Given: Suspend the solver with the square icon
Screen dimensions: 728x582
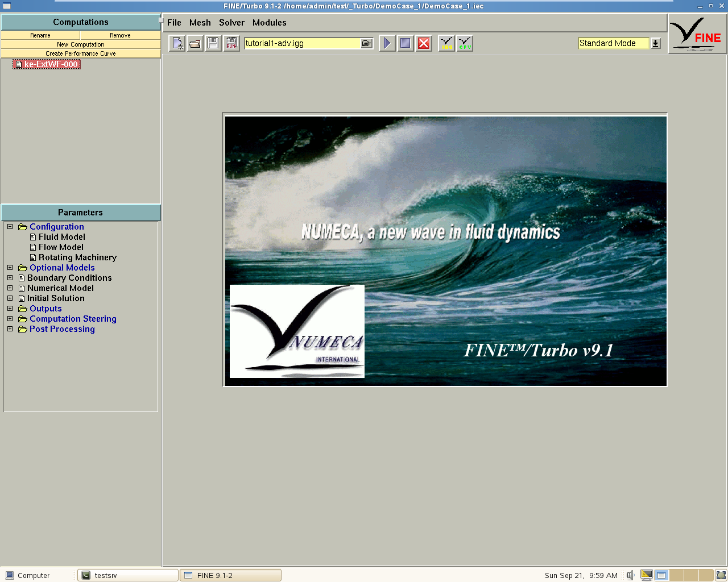Looking at the screenshot, I should (406, 43).
